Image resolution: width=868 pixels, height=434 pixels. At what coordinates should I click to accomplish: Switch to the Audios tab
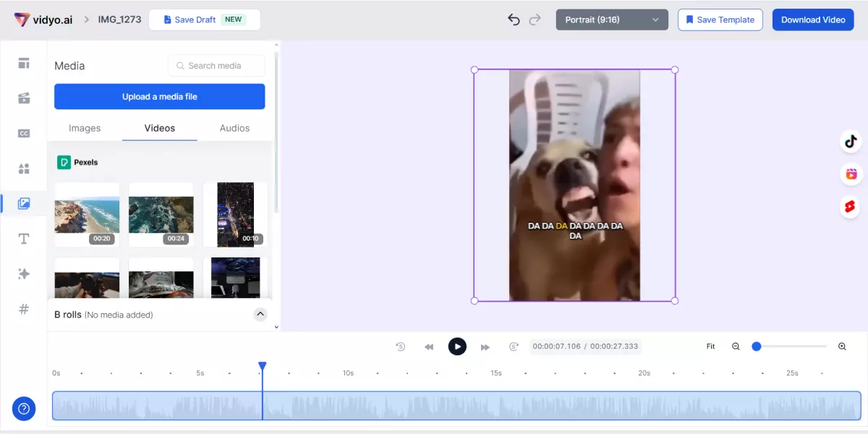coord(234,128)
